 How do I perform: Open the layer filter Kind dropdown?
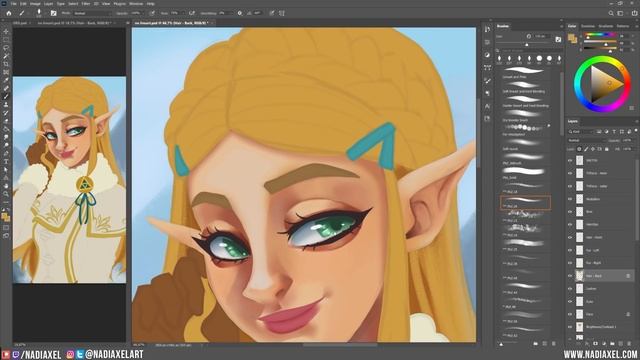coord(581,131)
